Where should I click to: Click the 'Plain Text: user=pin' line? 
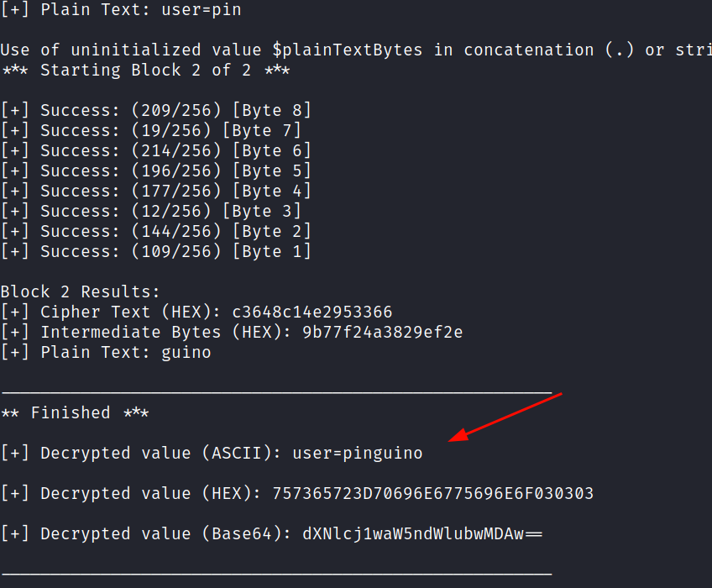tap(121, 9)
